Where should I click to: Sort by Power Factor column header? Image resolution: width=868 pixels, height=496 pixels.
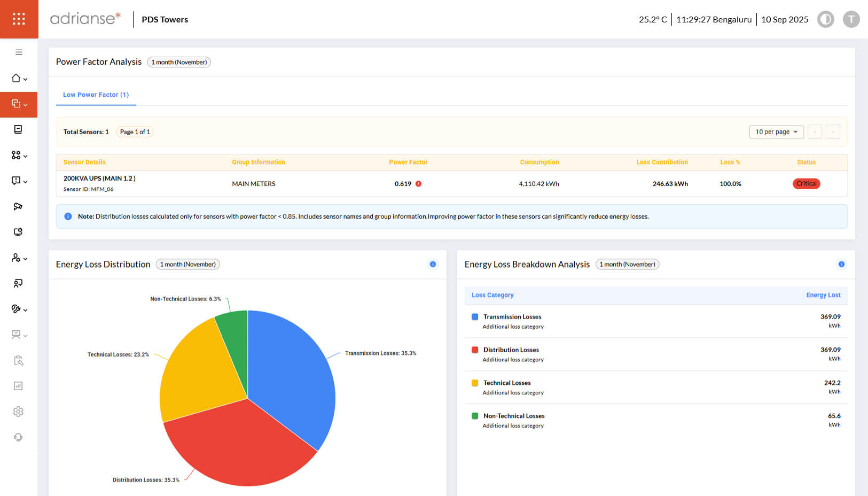pyautogui.click(x=408, y=162)
